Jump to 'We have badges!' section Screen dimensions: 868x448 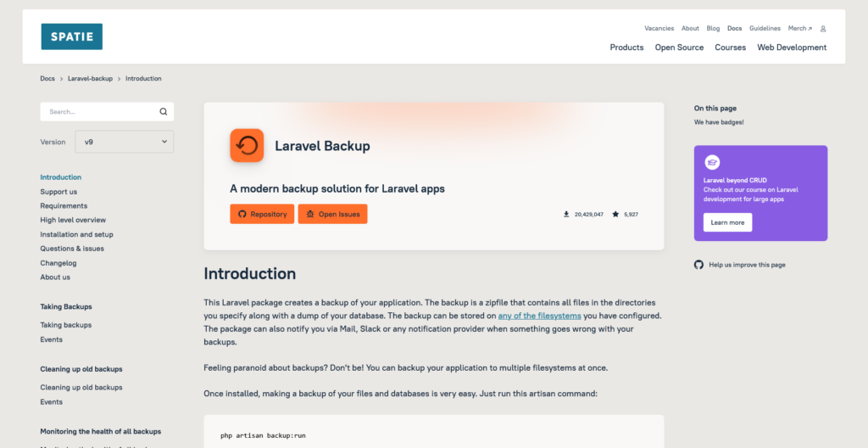point(719,122)
